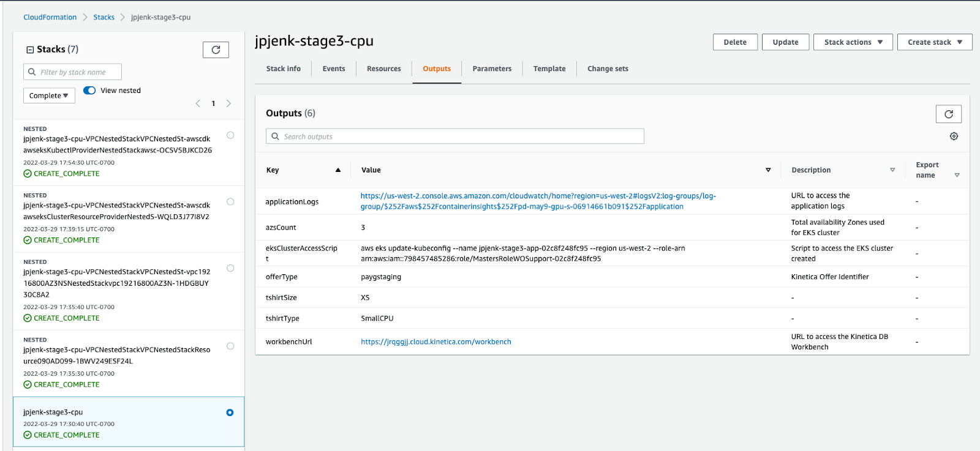Click the paygstaging value
Screen dimensions: 980x451
pos(381,277)
